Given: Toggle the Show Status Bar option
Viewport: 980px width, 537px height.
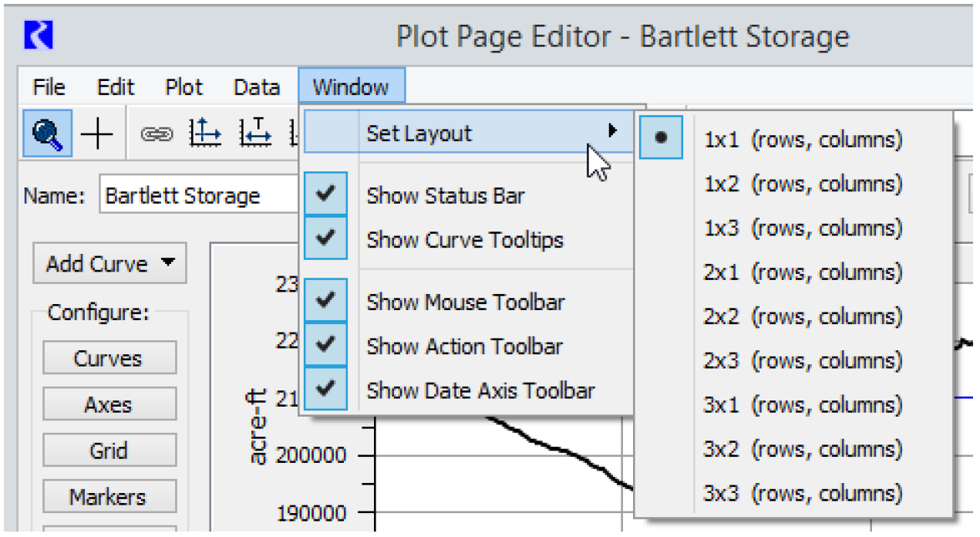Looking at the screenshot, I should tap(445, 196).
